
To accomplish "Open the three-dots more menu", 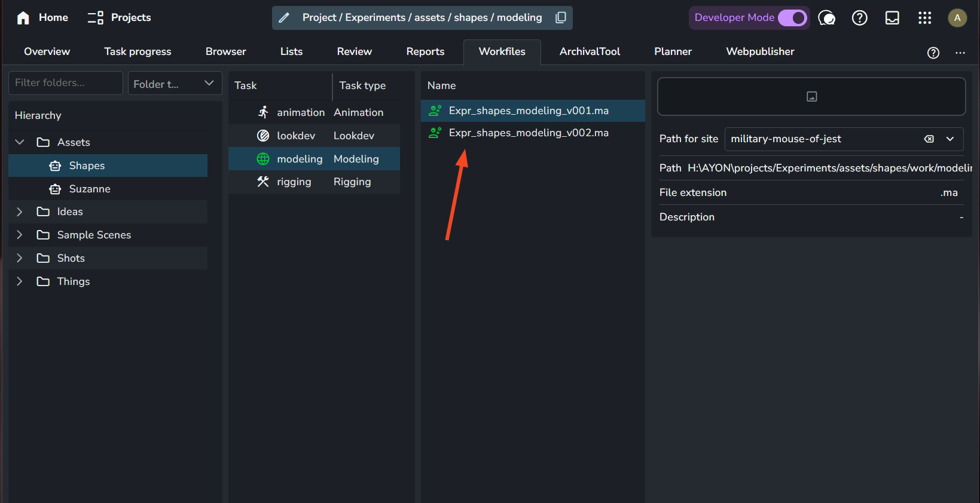I will click(960, 53).
